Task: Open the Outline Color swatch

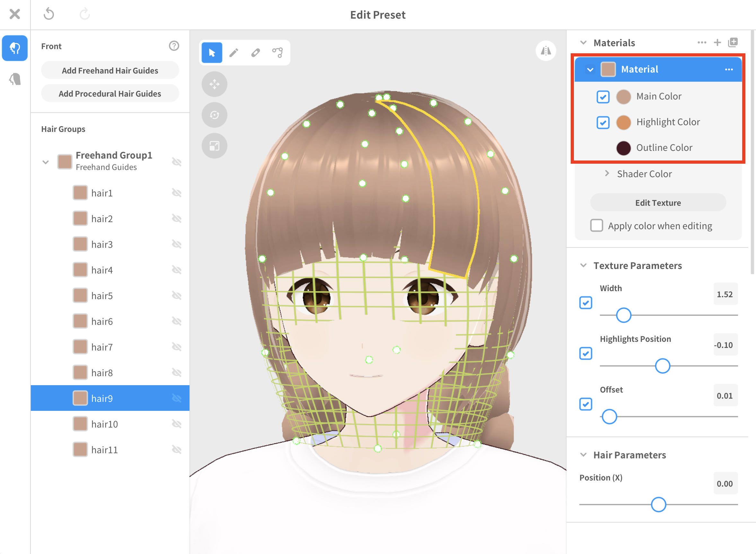Action: [623, 148]
